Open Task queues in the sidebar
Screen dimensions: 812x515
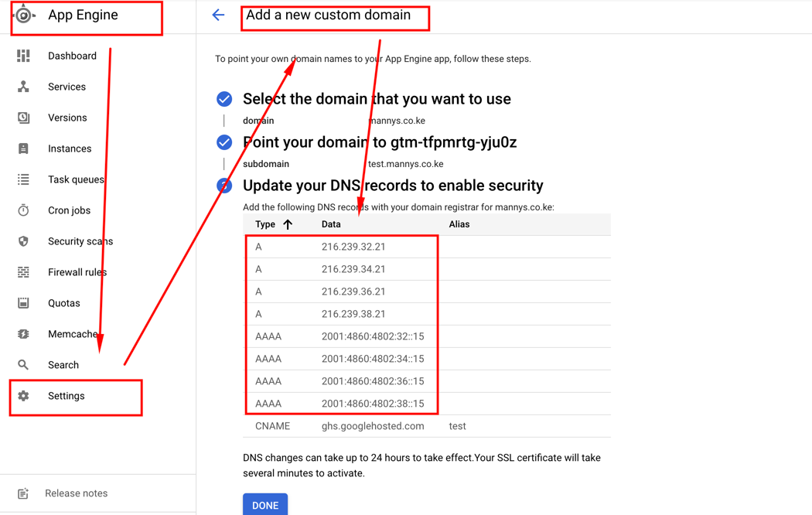point(75,179)
